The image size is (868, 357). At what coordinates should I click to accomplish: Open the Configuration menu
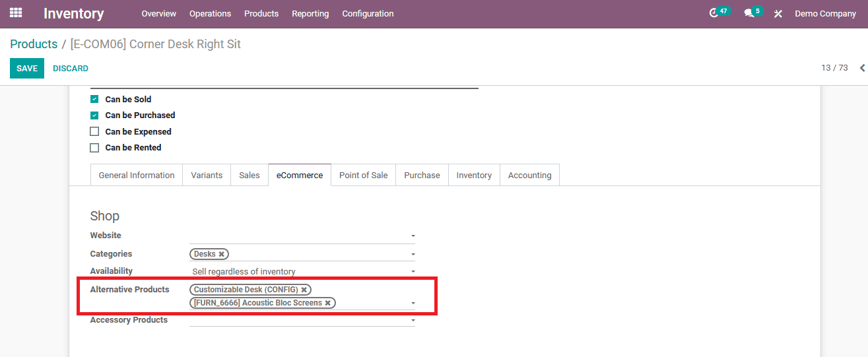click(x=368, y=13)
